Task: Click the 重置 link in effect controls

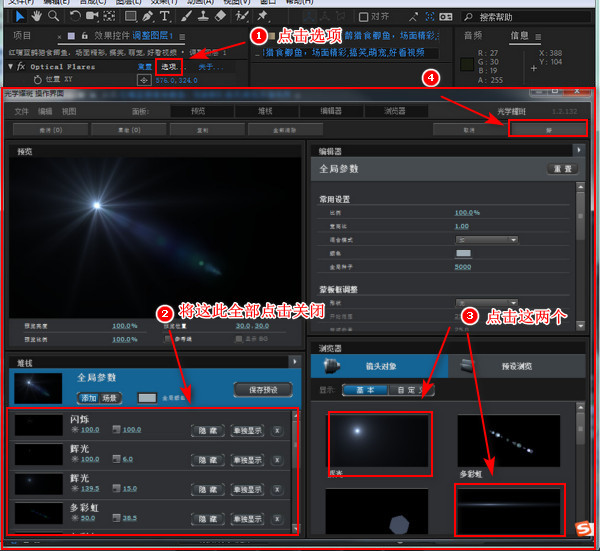Action: click(x=145, y=67)
